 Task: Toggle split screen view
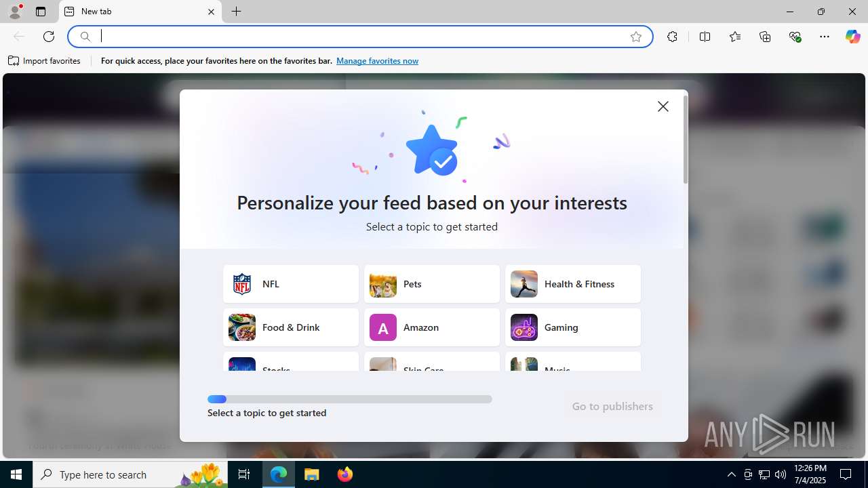pos(705,37)
